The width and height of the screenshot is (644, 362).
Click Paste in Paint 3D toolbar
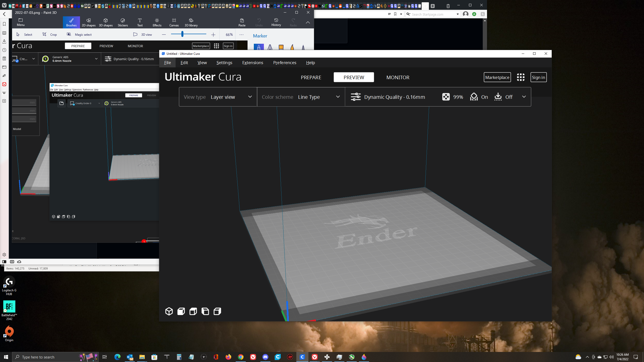242,22
